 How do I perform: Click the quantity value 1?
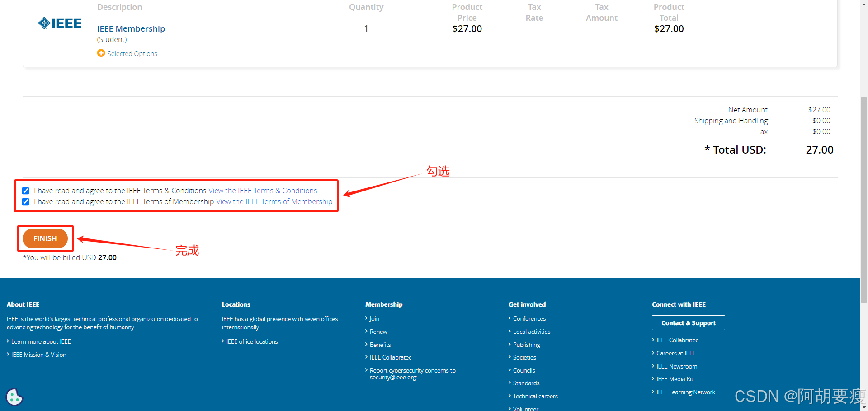tap(366, 28)
